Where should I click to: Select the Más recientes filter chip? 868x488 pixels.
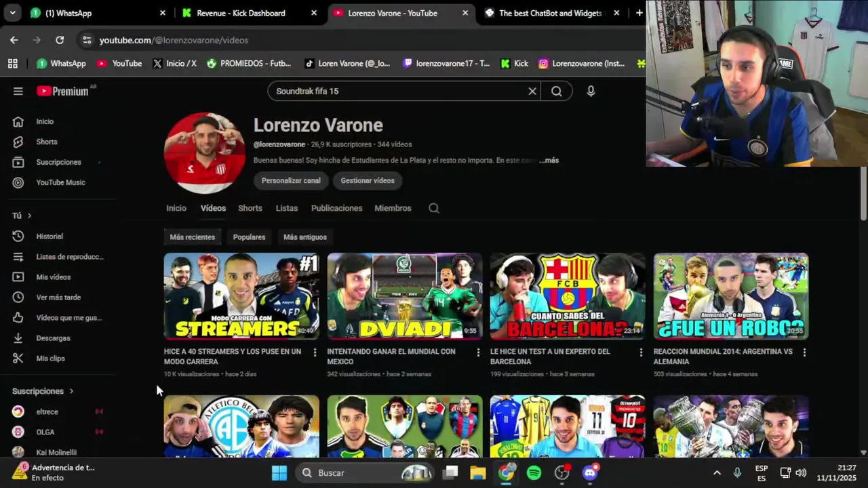[193, 237]
